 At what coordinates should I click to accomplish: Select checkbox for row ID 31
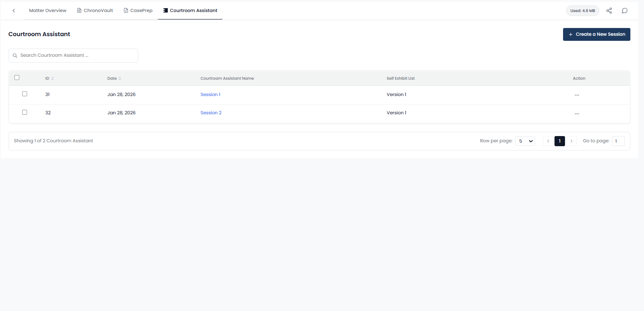point(25,94)
